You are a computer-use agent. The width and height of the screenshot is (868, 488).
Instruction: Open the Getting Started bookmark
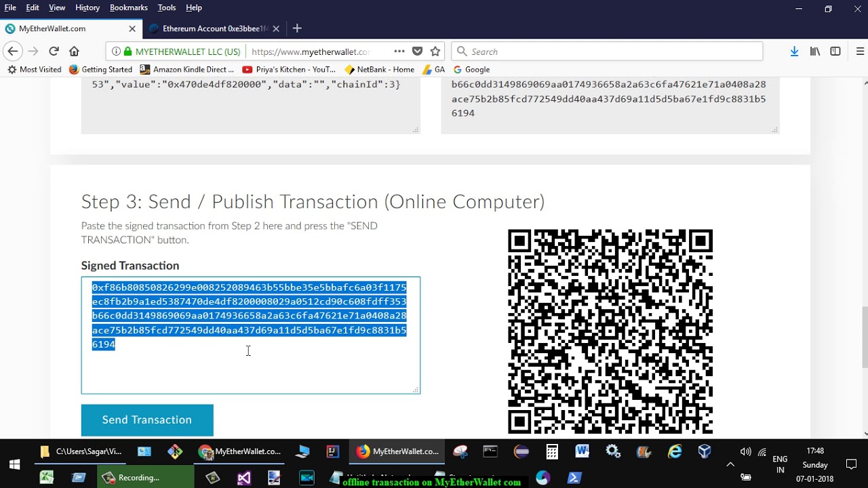click(x=100, y=69)
